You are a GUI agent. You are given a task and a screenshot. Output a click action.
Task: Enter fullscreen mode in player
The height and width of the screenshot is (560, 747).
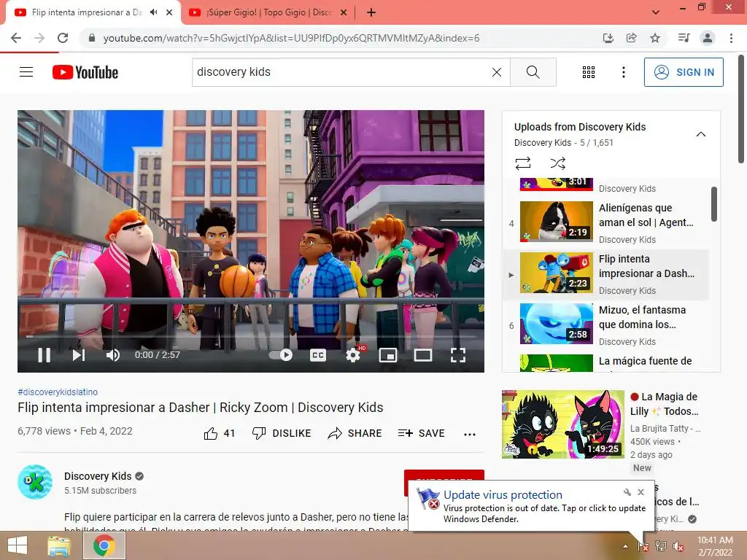458,355
